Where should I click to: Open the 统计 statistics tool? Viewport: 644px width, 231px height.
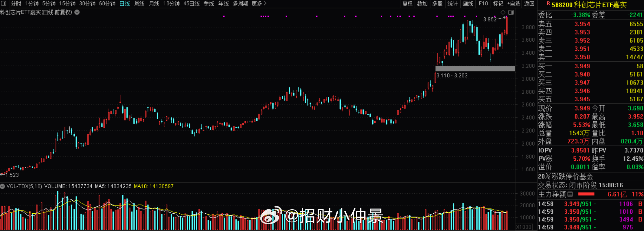pos(452,3)
